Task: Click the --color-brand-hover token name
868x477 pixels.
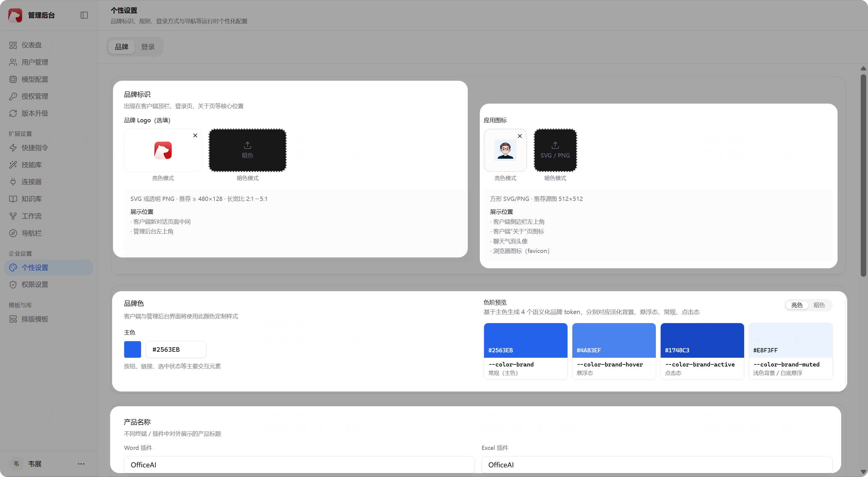Action: pyautogui.click(x=610, y=364)
